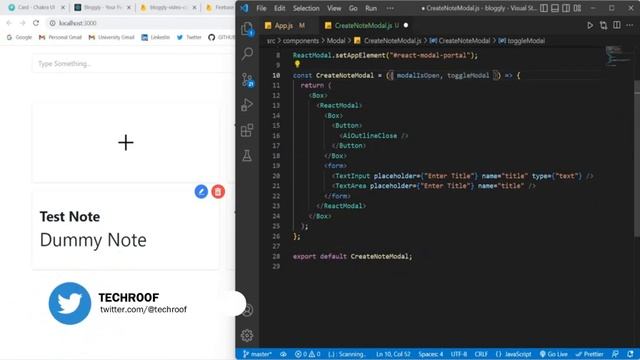Open the Explorer view in VS Code
The image size is (640, 360).
(x=247, y=29)
